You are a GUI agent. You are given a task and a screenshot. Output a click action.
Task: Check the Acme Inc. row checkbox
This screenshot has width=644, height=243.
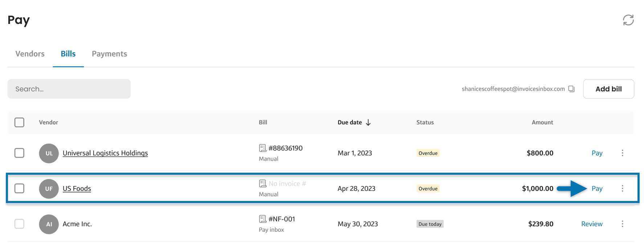point(19,224)
